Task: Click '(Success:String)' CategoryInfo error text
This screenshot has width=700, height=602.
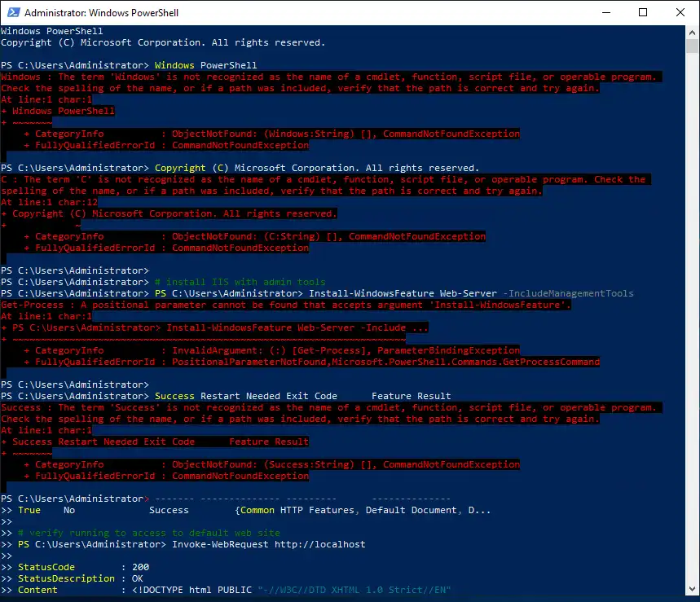Action: (x=309, y=464)
